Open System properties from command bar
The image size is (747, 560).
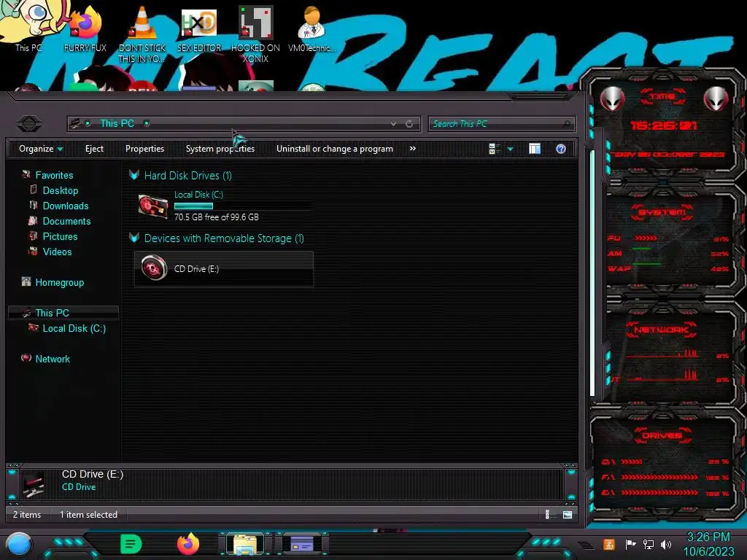pos(220,149)
